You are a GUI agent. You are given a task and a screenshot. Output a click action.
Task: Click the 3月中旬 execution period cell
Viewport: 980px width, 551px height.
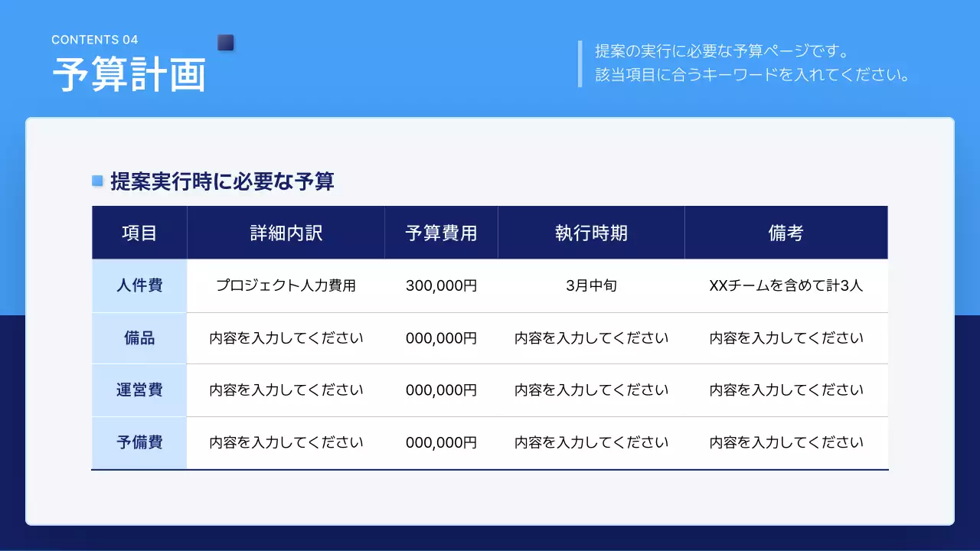point(591,285)
